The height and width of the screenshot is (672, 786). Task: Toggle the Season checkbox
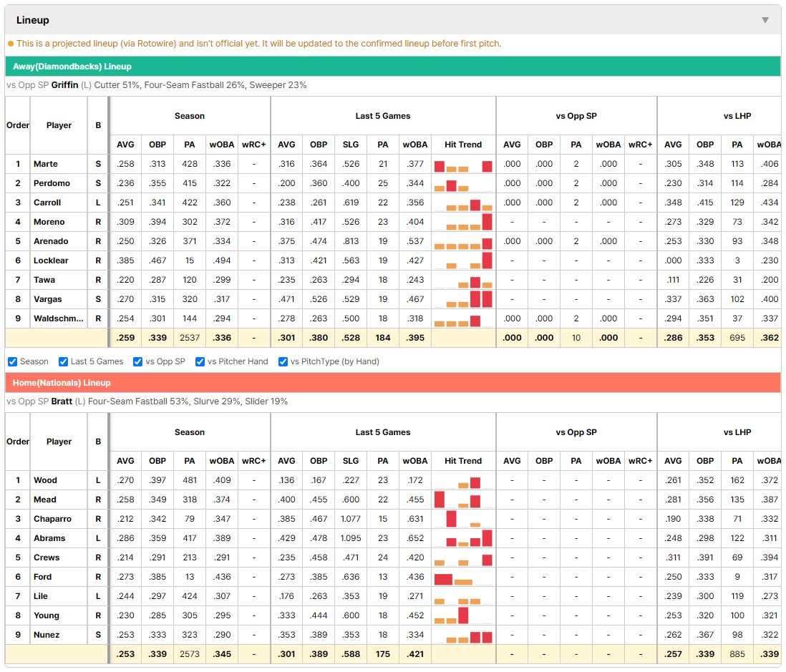[x=13, y=362]
